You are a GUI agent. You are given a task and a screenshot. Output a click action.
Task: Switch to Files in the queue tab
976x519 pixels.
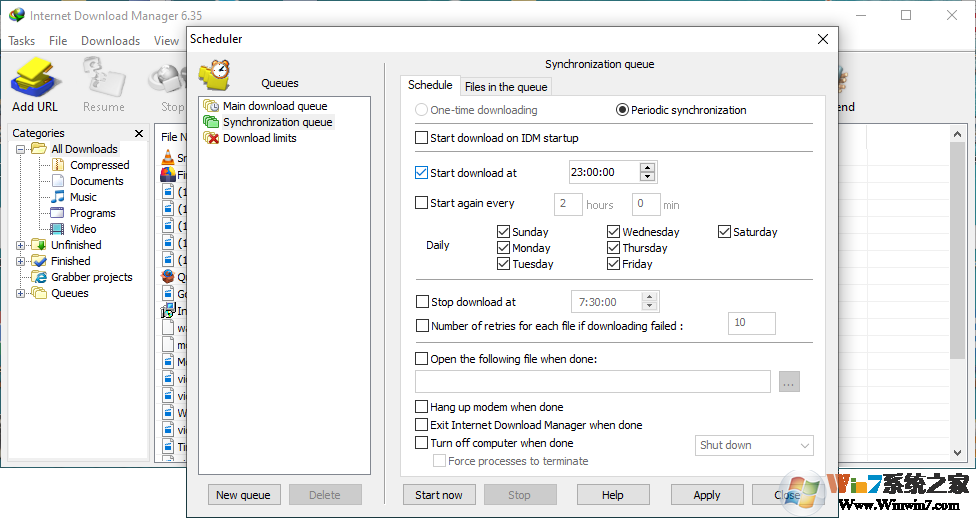506,87
